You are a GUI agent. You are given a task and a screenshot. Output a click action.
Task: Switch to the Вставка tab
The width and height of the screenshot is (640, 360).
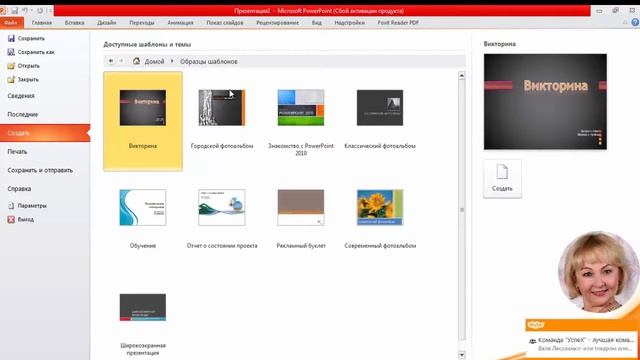coord(74,23)
